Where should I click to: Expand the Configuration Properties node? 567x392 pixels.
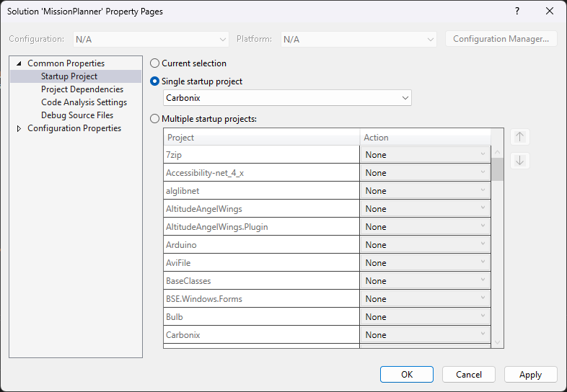(x=19, y=128)
